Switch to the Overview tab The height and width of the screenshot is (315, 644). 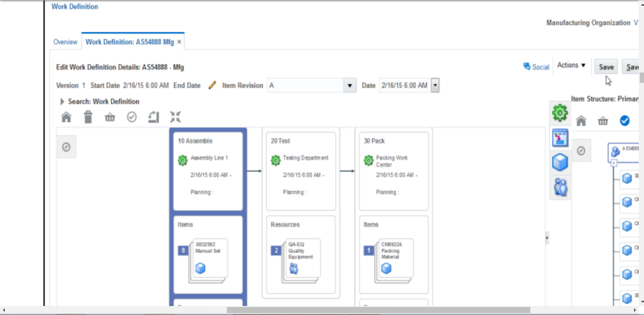[65, 42]
